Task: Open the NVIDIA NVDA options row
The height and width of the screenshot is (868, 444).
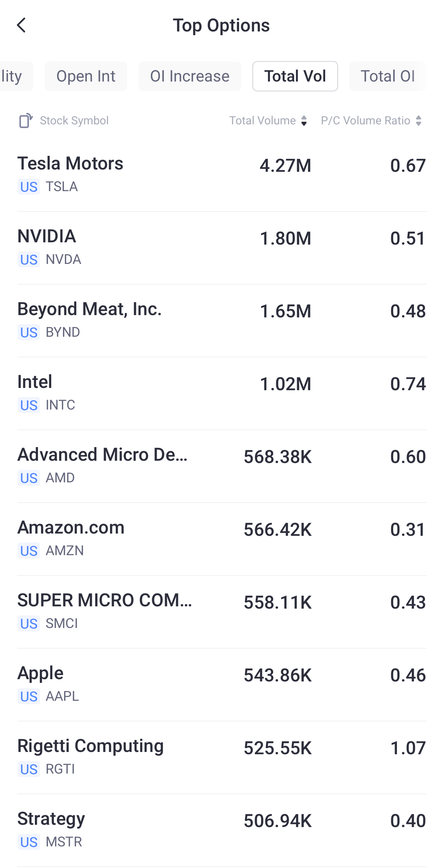Action: [x=222, y=247]
